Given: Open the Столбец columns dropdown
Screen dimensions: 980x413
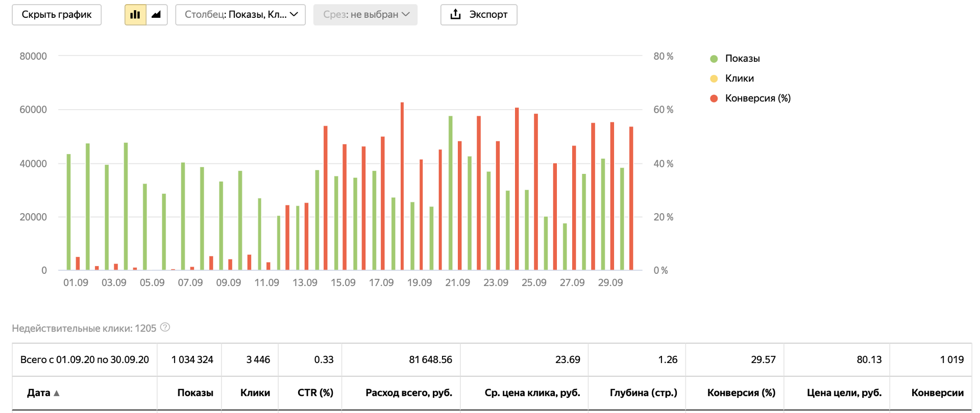Looking at the screenshot, I should [240, 15].
